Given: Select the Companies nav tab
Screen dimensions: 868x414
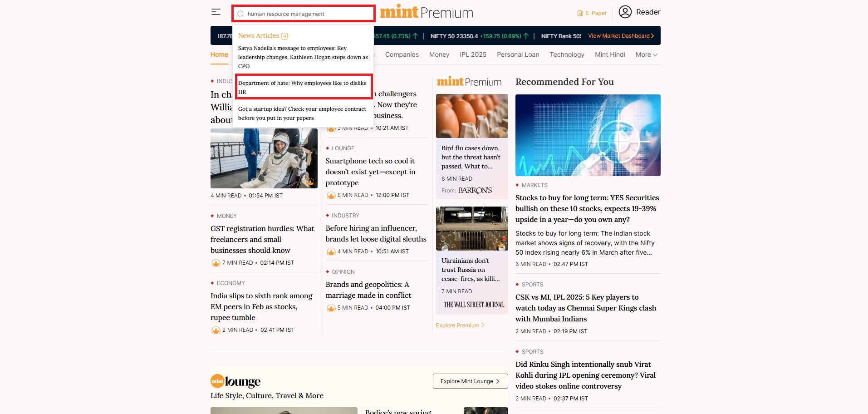Looking at the screenshot, I should (402, 54).
